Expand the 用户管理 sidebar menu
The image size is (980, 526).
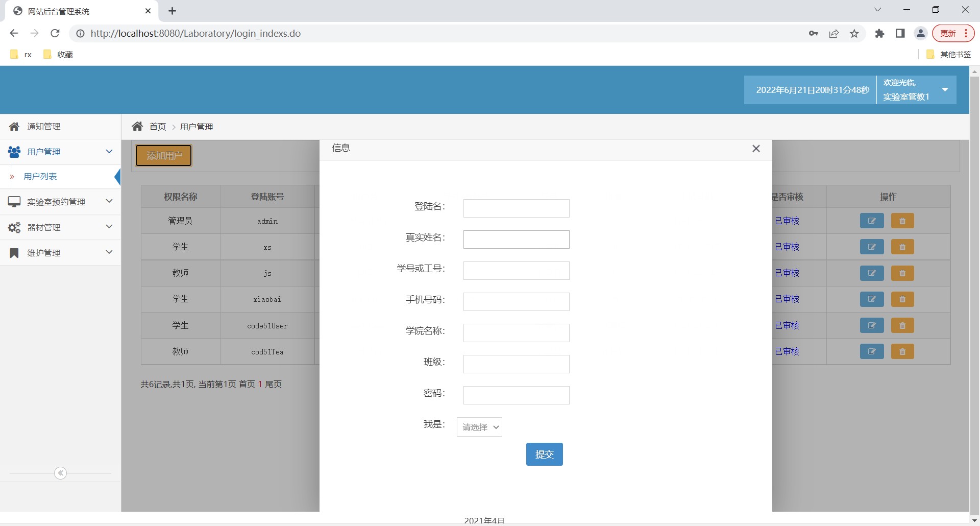pos(60,152)
